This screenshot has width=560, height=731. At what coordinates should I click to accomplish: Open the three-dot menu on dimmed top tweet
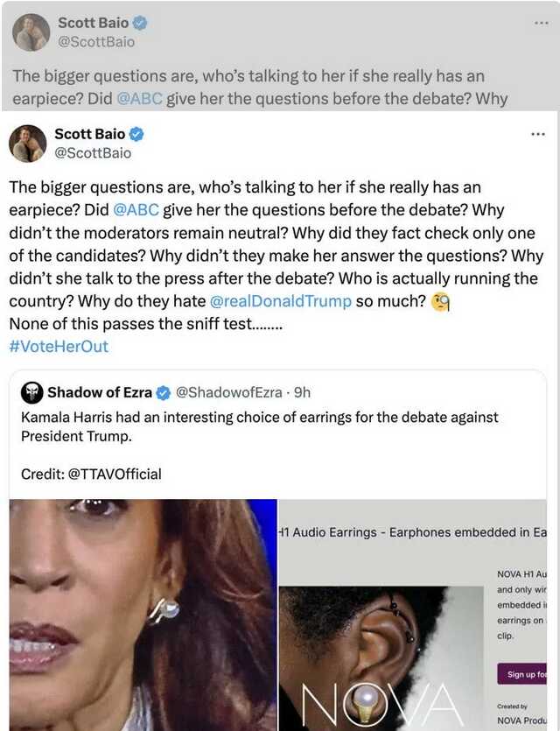541,23
